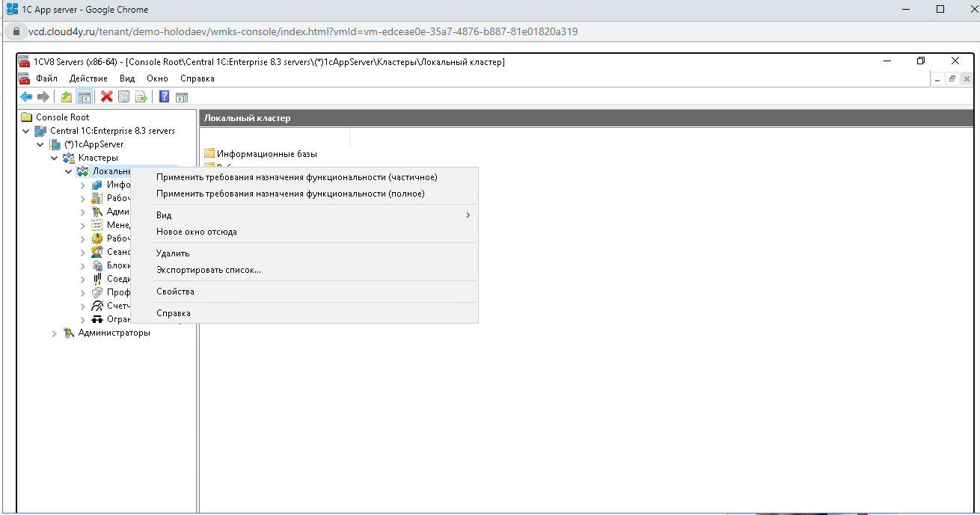980x515 pixels.
Task: Open the Файл menu
Action: pos(46,78)
